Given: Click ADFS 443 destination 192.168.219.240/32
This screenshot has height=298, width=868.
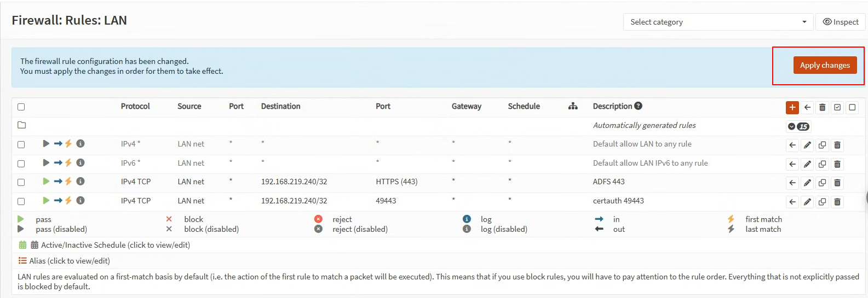Looking at the screenshot, I should point(294,182).
